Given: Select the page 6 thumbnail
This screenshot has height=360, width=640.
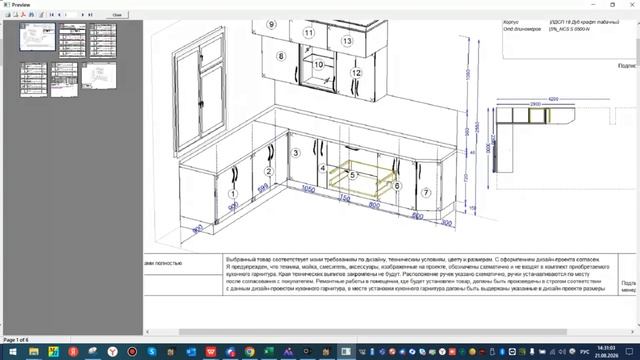Looking at the screenshot, I should click(99, 76).
